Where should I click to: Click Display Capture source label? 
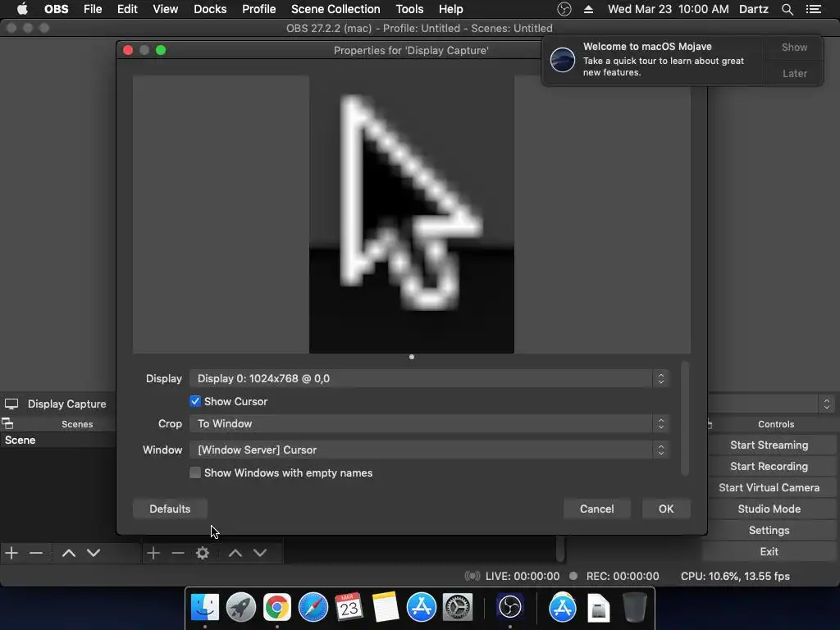click(x=66, y=404)
